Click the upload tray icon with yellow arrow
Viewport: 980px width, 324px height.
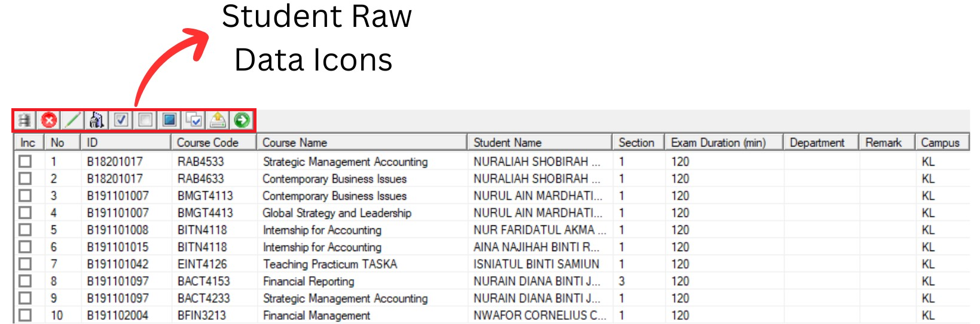point(218,120)
